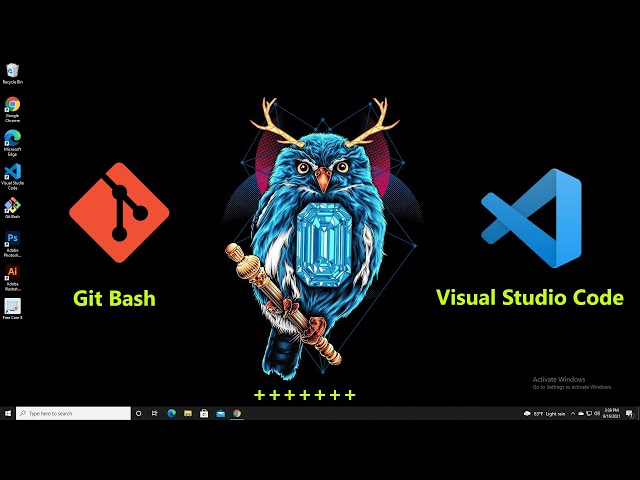Open network status tray icon

point(589,413)
